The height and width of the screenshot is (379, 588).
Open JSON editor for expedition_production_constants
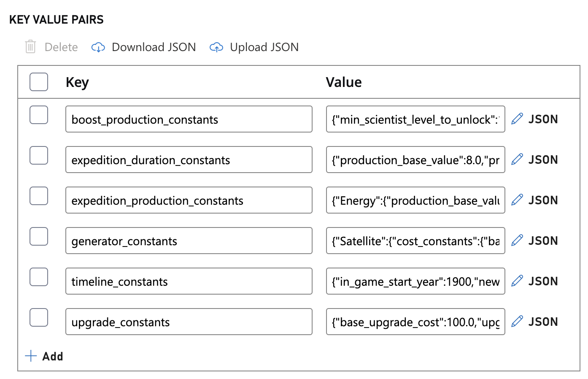543,200
